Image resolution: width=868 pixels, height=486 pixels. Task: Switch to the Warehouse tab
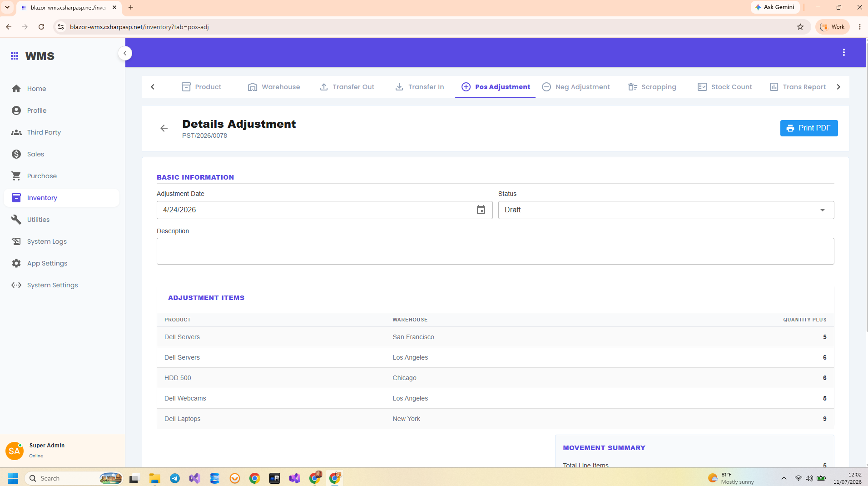pos(274,87)
